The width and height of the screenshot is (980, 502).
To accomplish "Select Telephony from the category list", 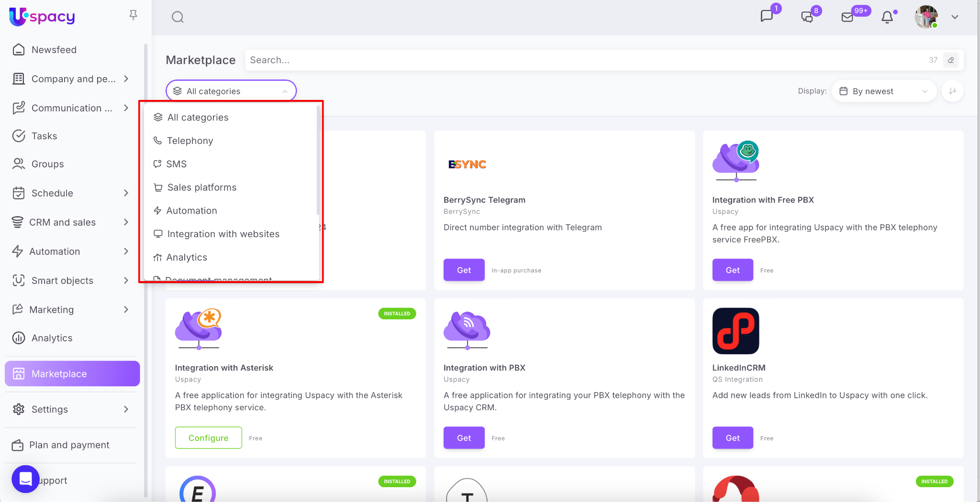I will [190, 141].
